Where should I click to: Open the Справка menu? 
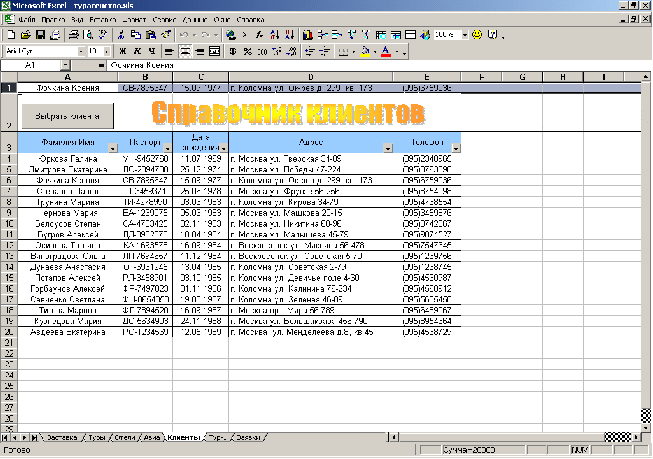coord(250,20)
